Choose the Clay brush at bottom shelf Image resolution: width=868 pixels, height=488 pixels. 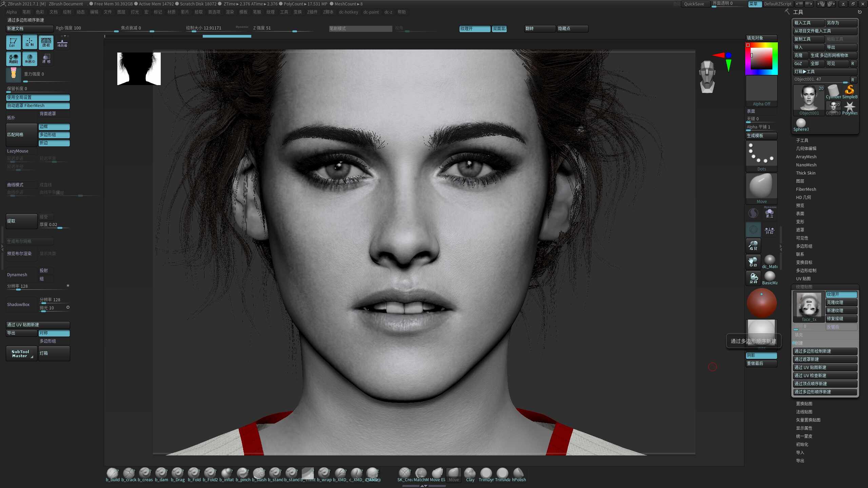pyautogui.click(x=470, y=475)
